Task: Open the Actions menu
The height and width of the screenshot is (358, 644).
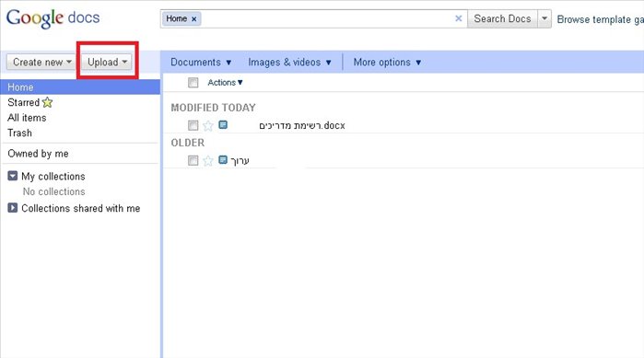Action: pyautogui.click(x=225, y=83)
